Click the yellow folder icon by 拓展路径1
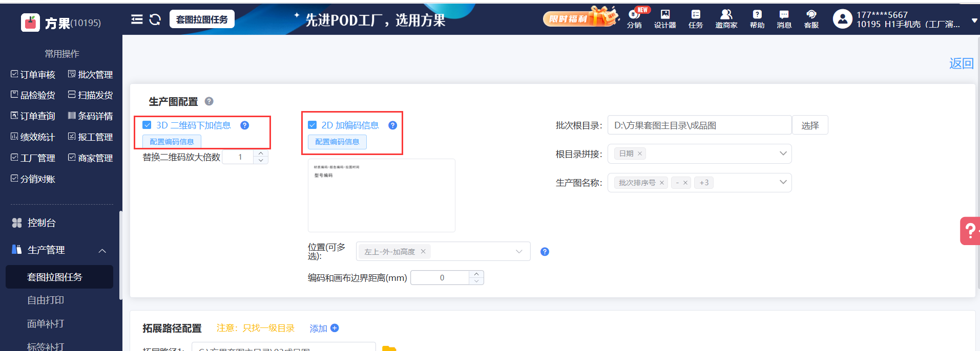The width and height of the screenshot is (980, 351). (x=389, y=348)
